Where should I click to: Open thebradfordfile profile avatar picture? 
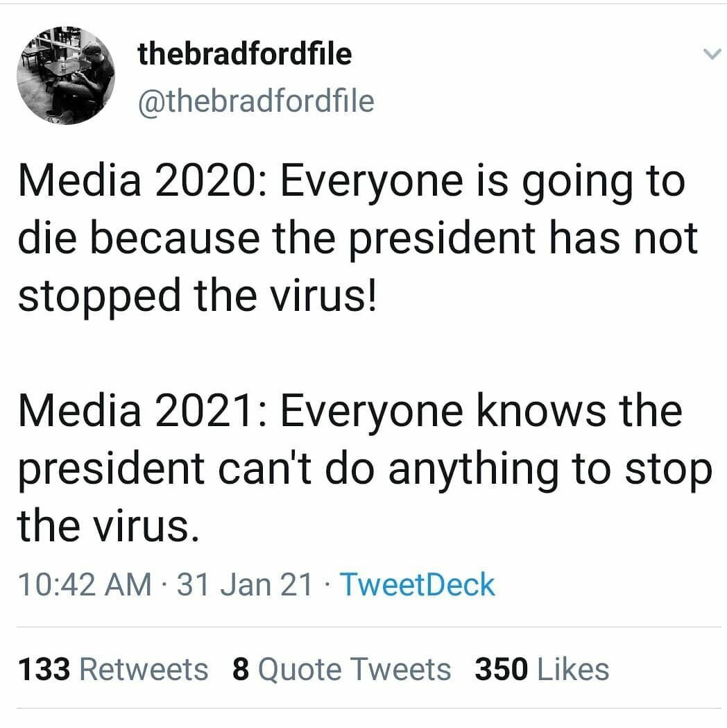click(x=66, y=76)
